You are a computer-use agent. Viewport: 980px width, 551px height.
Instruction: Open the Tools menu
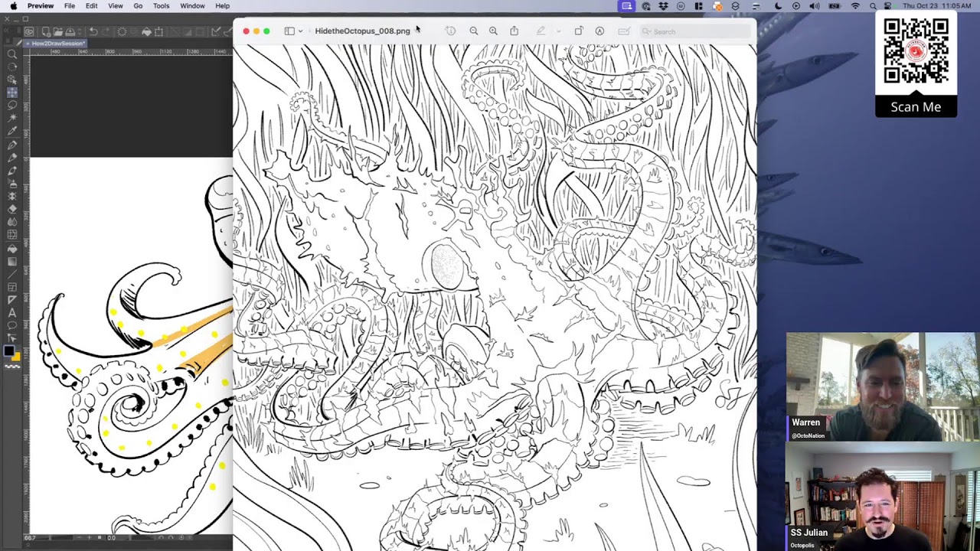pyautogui.click(x=162, y=5)
